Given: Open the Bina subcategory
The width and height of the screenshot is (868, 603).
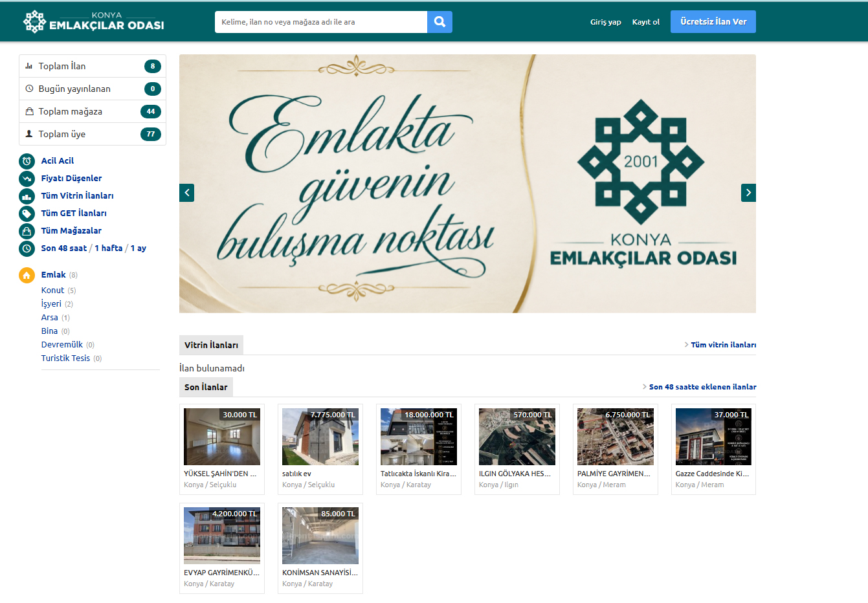Looking at the screenshot, I should pos(50,331).
